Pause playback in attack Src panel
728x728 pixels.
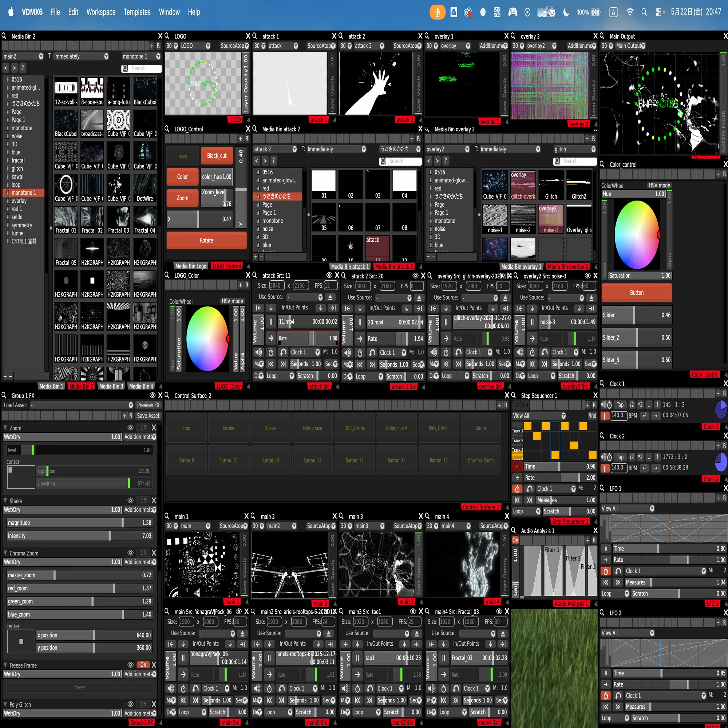(271, 321)
